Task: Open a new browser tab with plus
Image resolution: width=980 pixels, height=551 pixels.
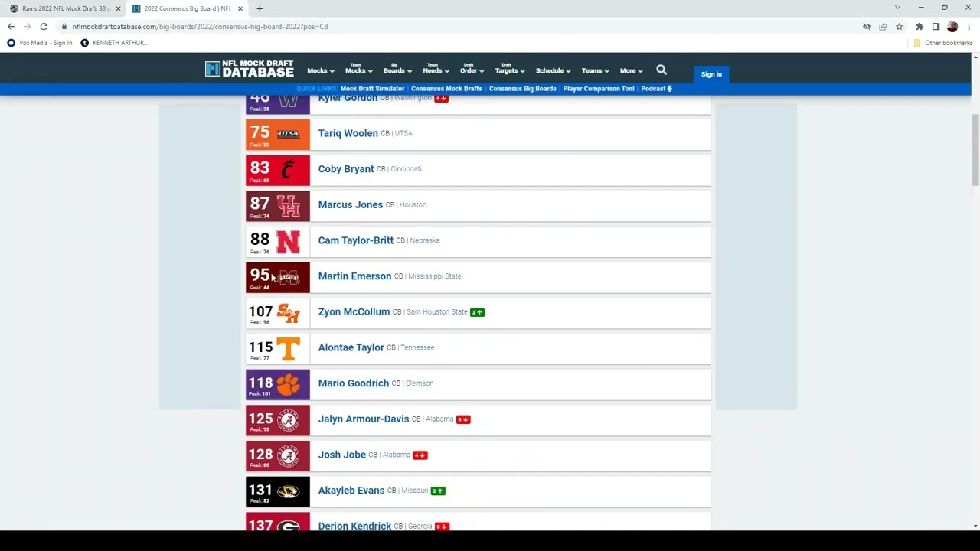Action: point(260,8)
